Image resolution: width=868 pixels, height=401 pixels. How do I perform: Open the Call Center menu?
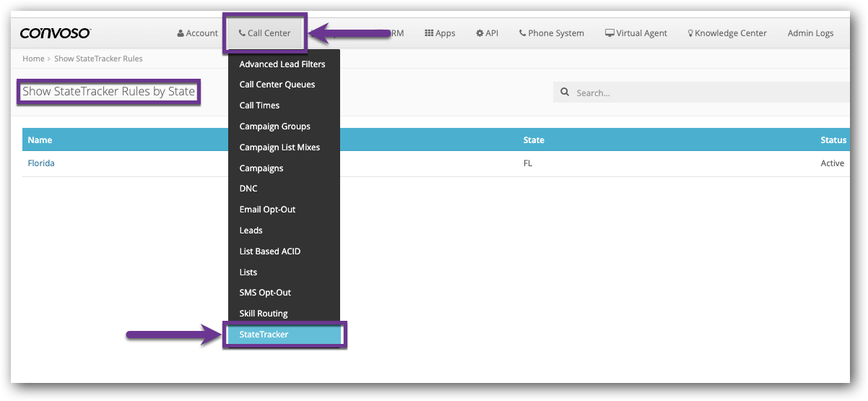tap(264, 33)
